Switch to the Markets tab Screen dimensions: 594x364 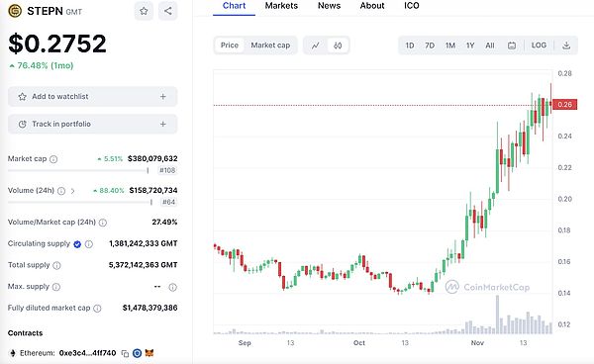tap(281, 6)
